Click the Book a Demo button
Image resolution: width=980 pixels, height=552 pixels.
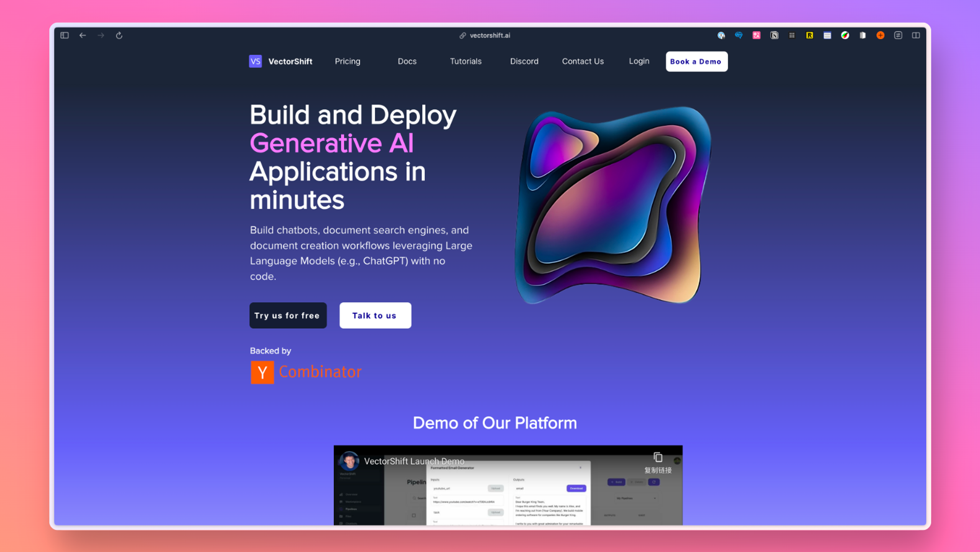point(696,61)
